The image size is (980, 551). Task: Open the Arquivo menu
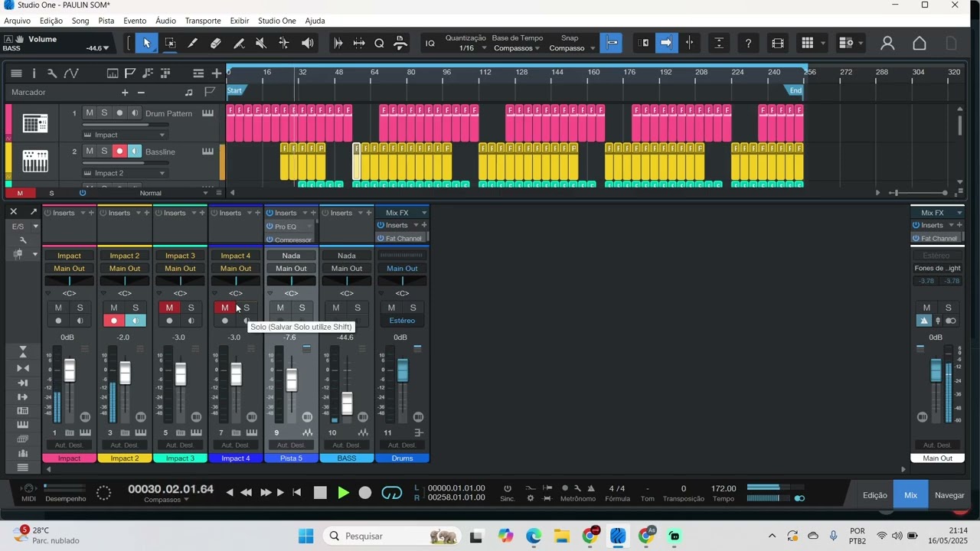point(17,21)
